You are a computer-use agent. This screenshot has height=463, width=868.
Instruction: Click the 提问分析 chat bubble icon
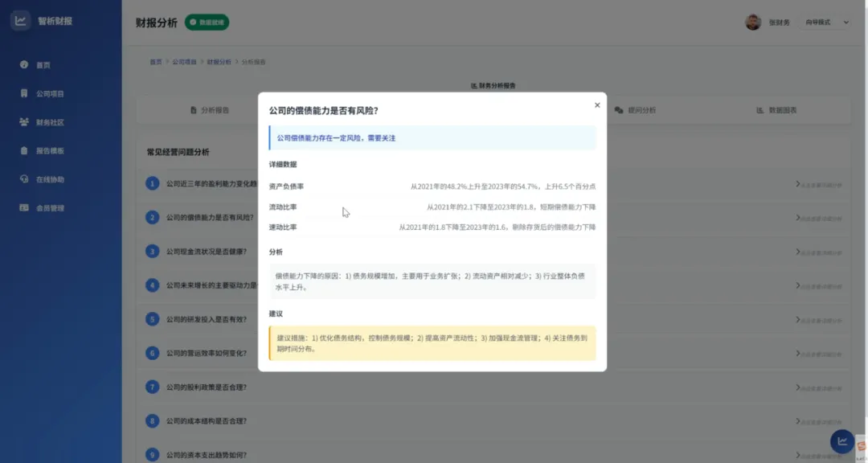(x=619, y=110)
